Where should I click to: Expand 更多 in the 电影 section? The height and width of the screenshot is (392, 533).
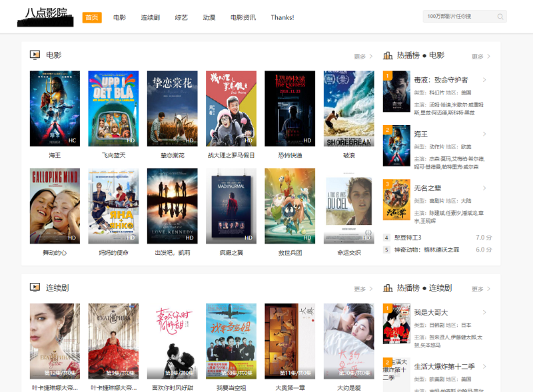[363, 57]
